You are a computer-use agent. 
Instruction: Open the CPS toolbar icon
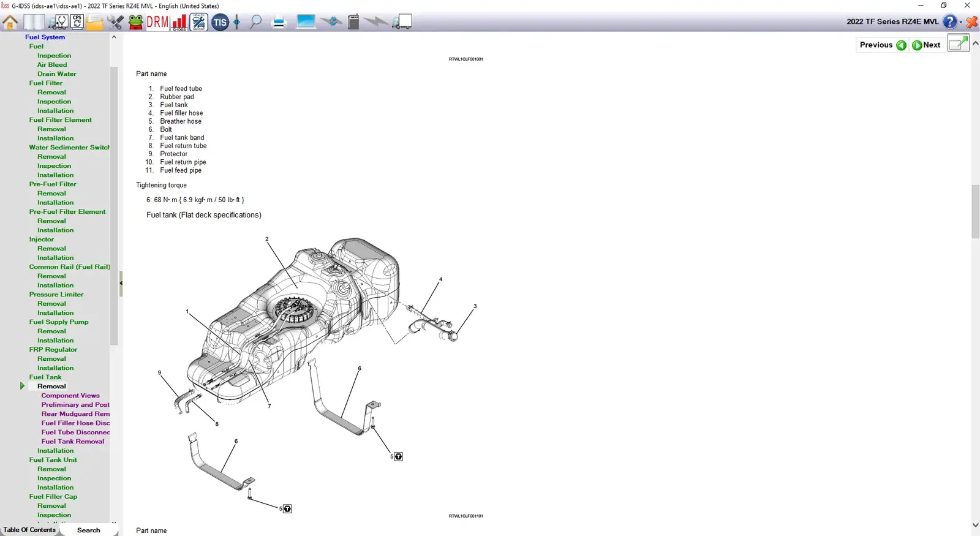77,23
